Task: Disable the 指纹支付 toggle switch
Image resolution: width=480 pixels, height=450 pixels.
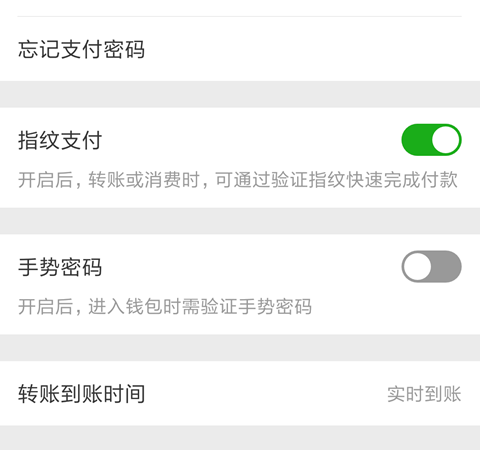Action: point(431,140)
